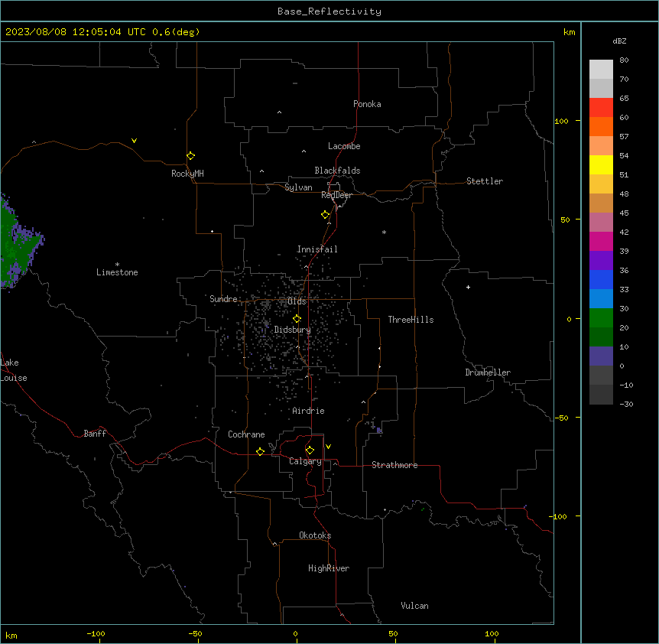Select the purple 10 dBZ legend color

pos(601,356)
